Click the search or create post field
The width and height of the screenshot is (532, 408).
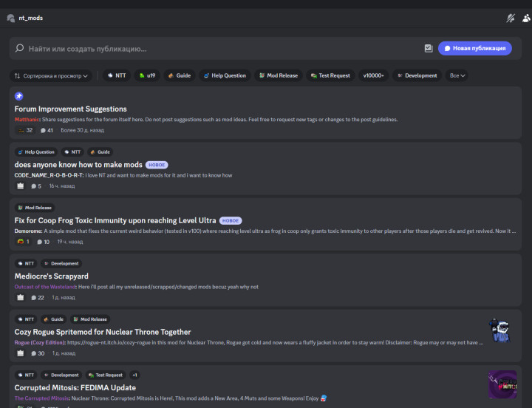pyautogui.click(x=222, y=49)
